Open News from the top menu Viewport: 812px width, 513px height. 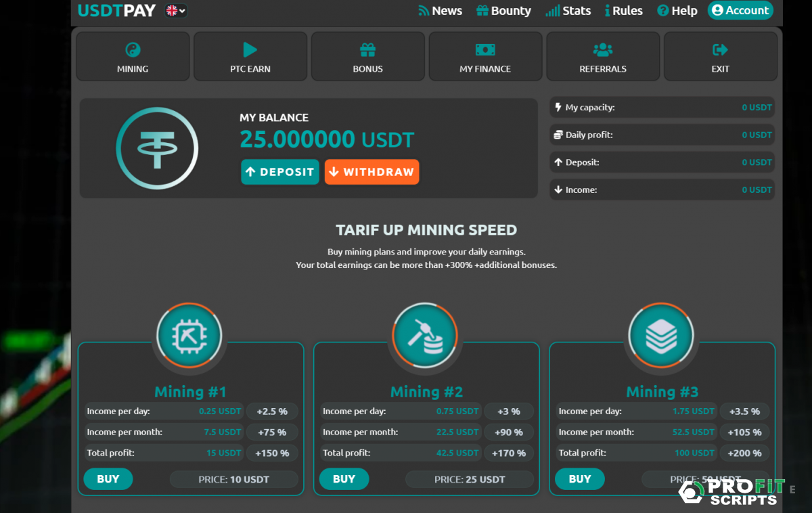(440, 11)
